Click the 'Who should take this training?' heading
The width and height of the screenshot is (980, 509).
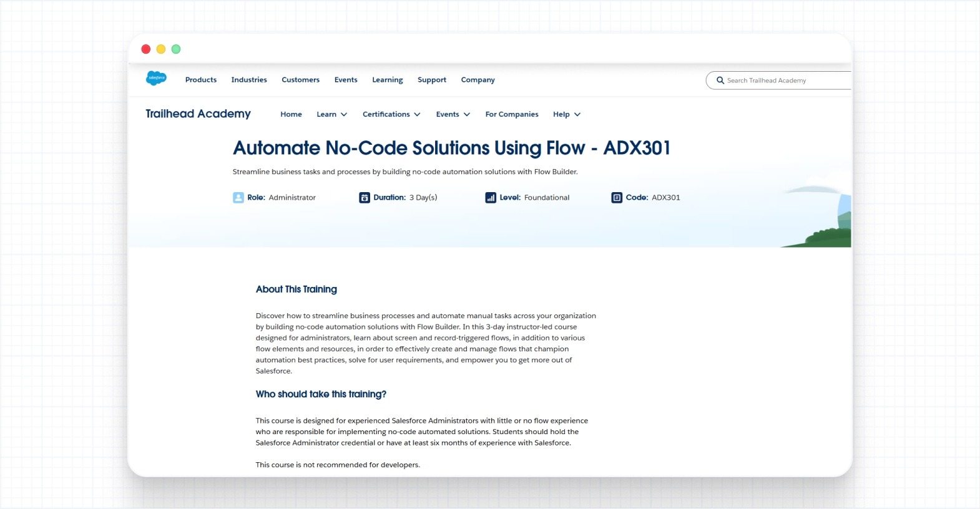click(x=321, y=394)
